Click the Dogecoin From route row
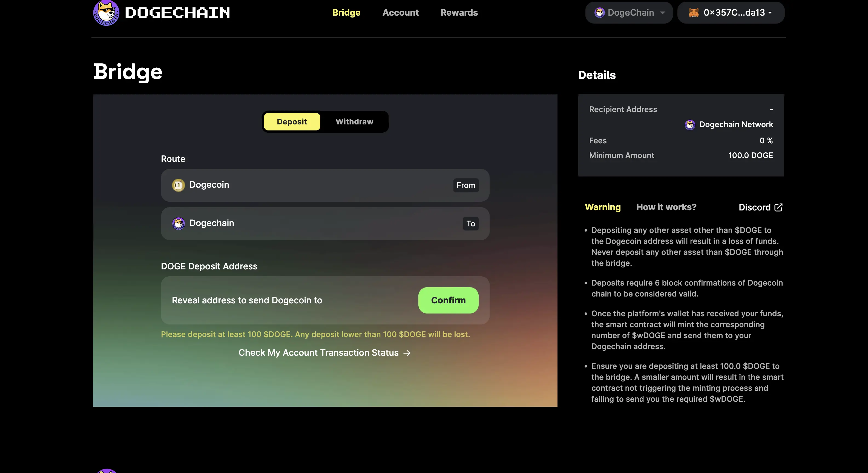 [x=325, y=185]
